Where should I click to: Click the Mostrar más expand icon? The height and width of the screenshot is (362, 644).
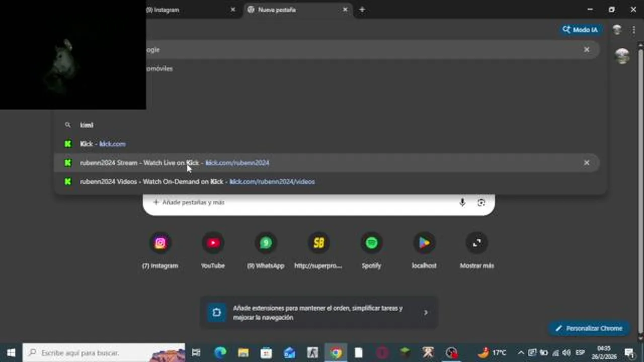click(477, 243)
